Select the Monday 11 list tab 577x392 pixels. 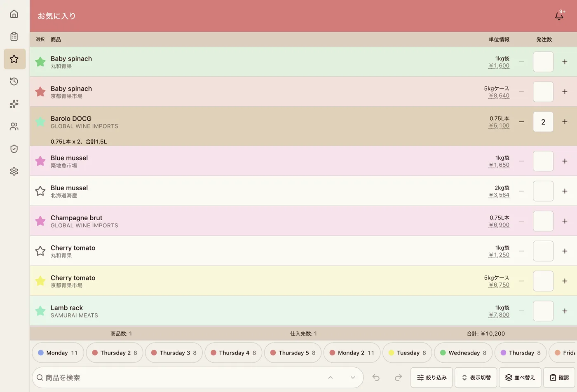click(x=58, y=353)
